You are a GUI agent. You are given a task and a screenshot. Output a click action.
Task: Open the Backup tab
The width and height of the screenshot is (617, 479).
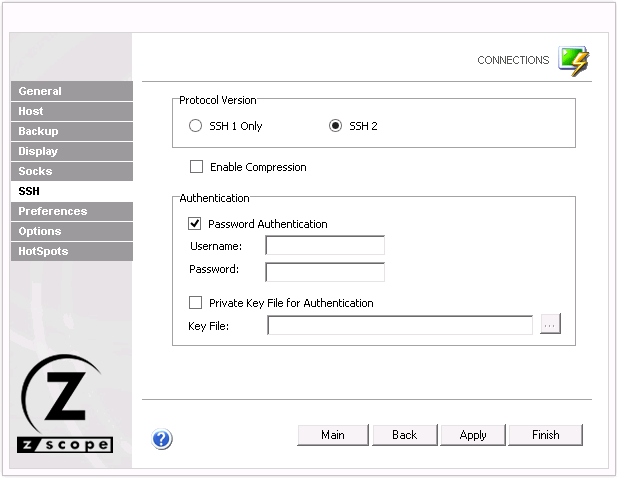71,131
